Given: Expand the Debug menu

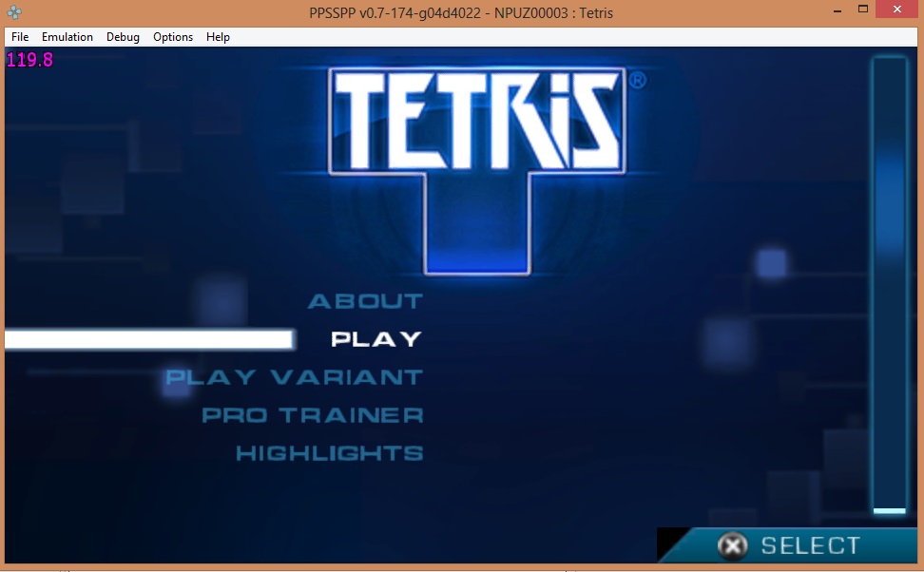Looking at the screenshot, I should point(123,37).
